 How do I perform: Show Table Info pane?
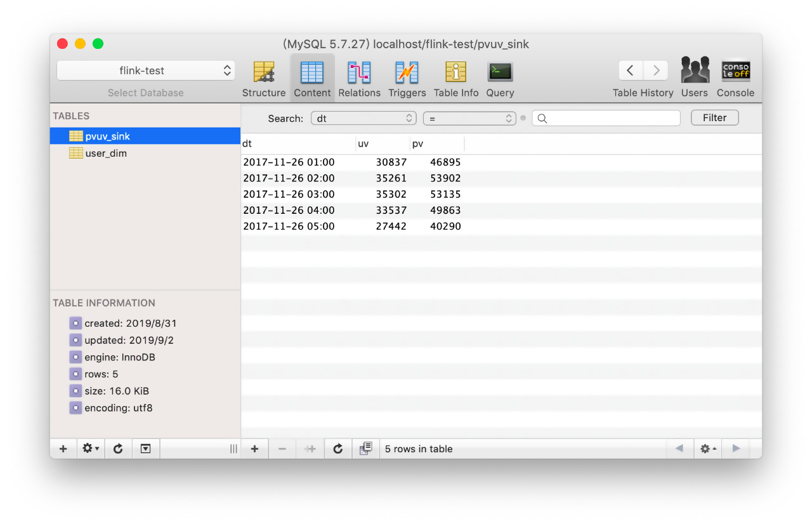[455, 79]
